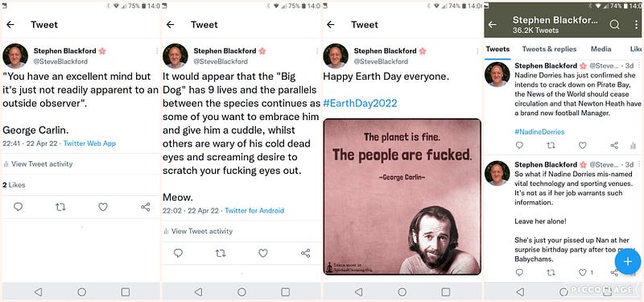Open search on Stephen Blackford profile
The height and width of the screenshot is (302, 644).
[x=614, y=25]
